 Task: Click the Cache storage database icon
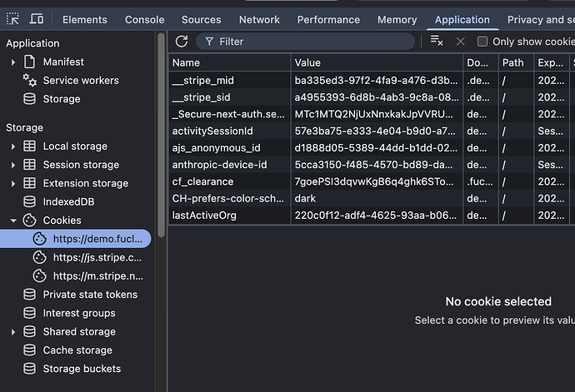[30, 350]
